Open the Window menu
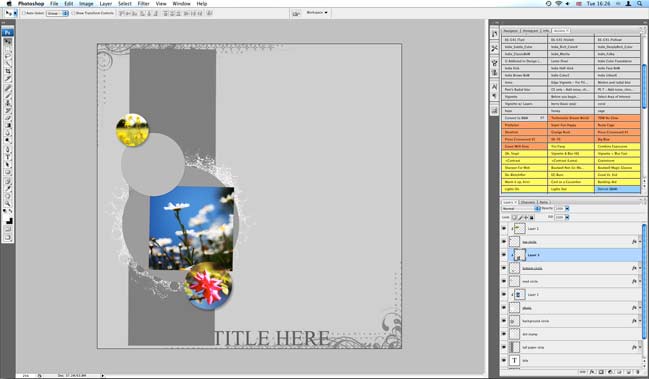Image resolution: width=649 pixels, height=379 pixels. (181, 4)
